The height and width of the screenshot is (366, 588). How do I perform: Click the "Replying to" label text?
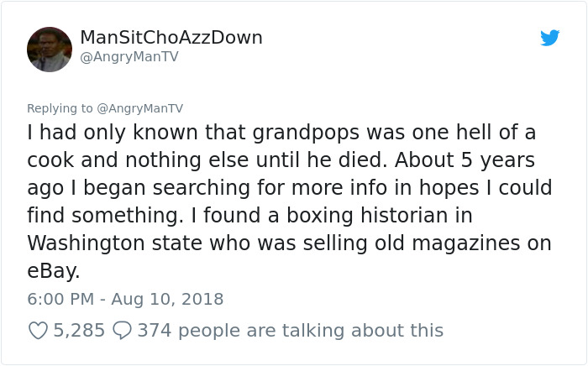[x=60, y=108]
